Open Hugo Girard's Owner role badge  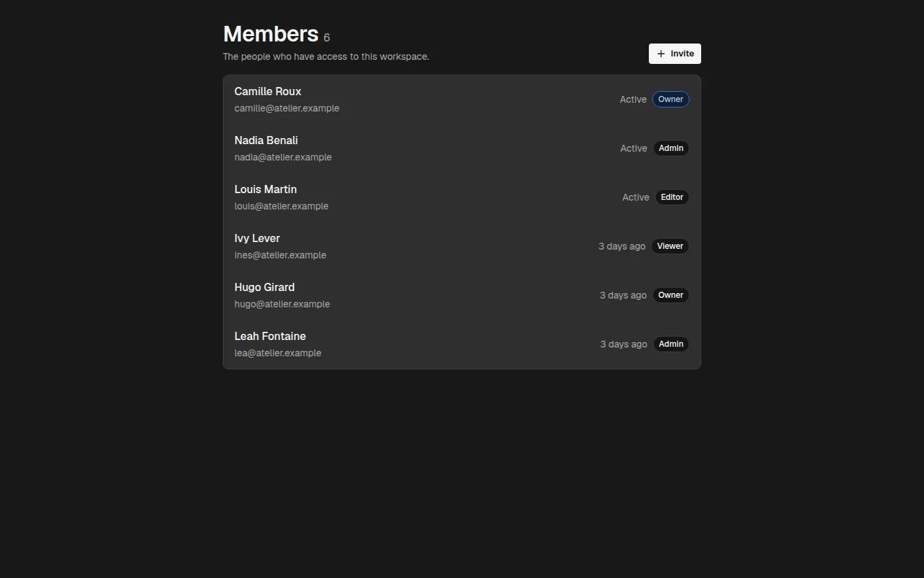(x=671, y=295)
